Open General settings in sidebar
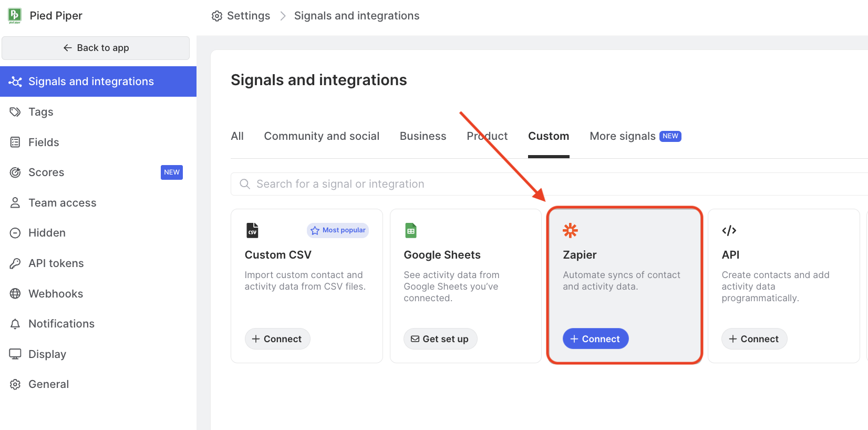 [98, 384]
